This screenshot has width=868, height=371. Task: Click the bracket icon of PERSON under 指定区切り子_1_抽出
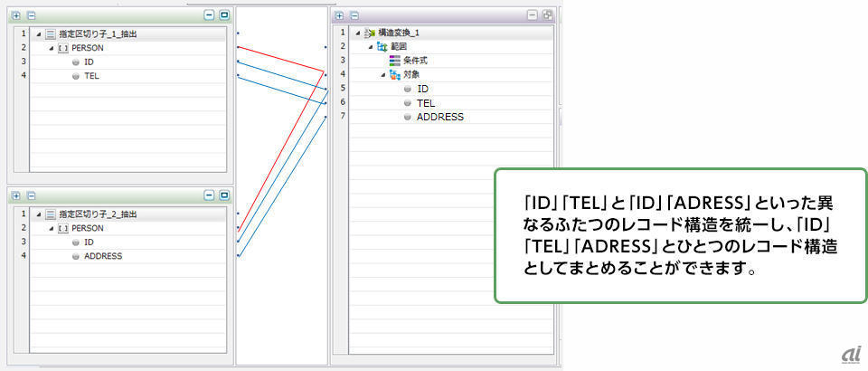click(x=63, y=48)
